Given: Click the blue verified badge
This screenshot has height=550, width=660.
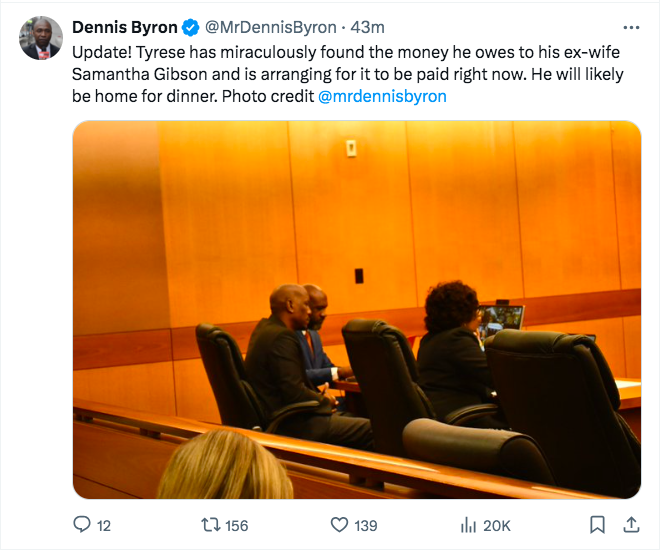Looking at the screenshot, I should point(188,27).
